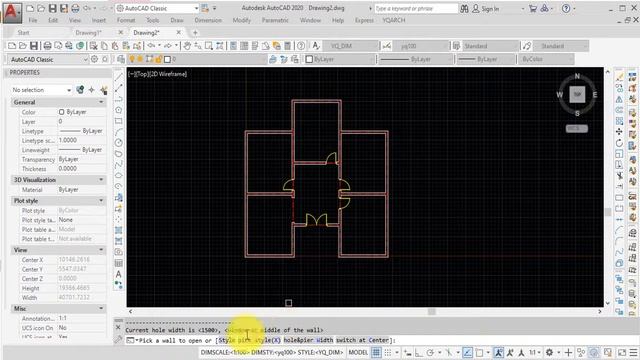
Task: Select the Rectangle draw tool
Action: pyautogui.click(x=118, y=121)
